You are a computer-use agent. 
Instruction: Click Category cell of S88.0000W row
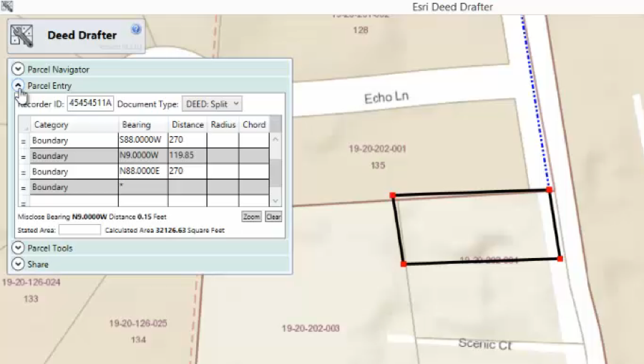(74, 140)
